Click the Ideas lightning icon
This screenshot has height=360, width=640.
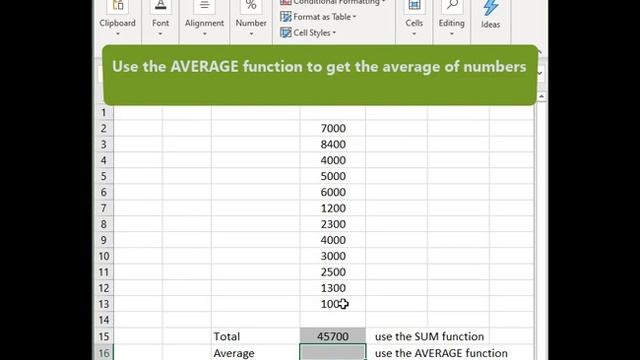(x=490, y=7)
